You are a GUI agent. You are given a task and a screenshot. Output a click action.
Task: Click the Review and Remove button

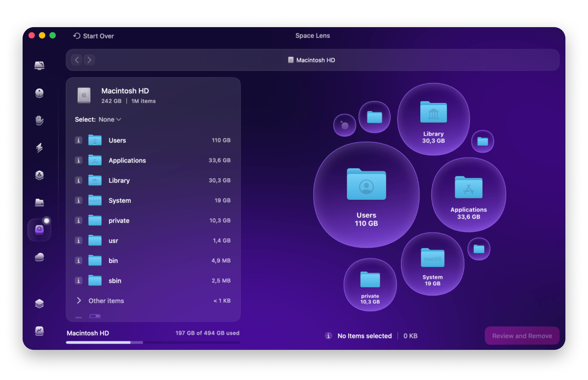tap(522, 336)
